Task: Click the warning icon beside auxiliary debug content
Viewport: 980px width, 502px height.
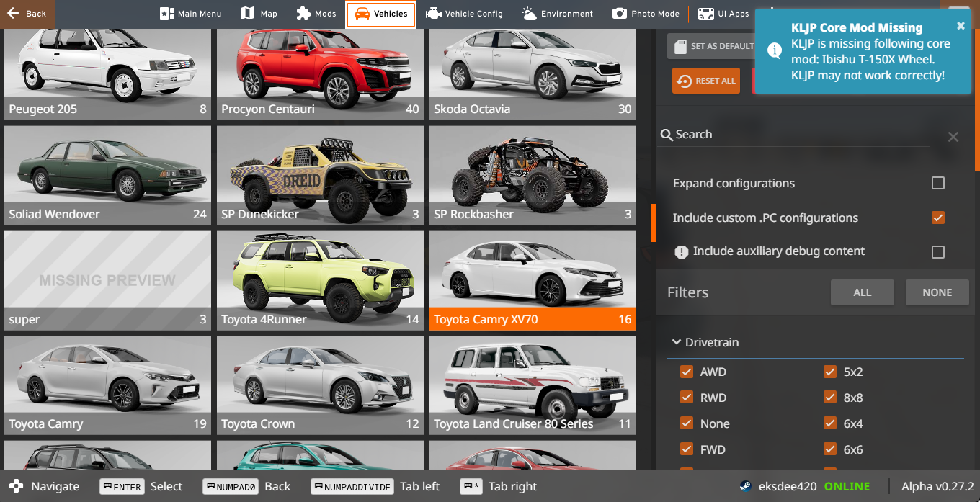Action: pos(681,252)
